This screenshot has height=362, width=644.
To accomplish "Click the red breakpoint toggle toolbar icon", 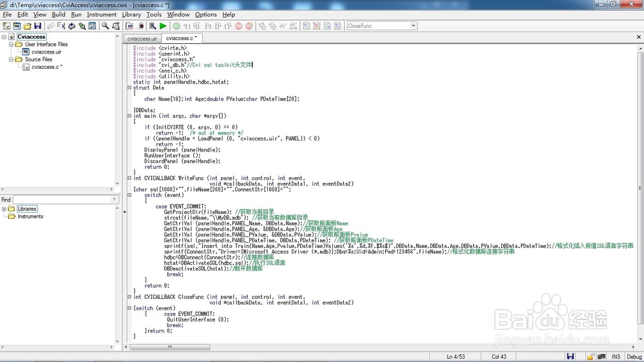I will [x=140, y=26].
